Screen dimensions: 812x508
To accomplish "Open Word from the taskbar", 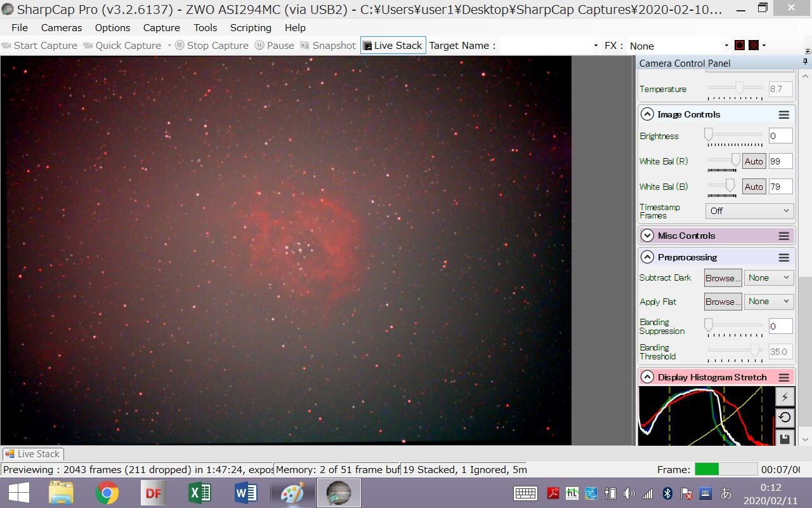I will [x=246, y=493].
